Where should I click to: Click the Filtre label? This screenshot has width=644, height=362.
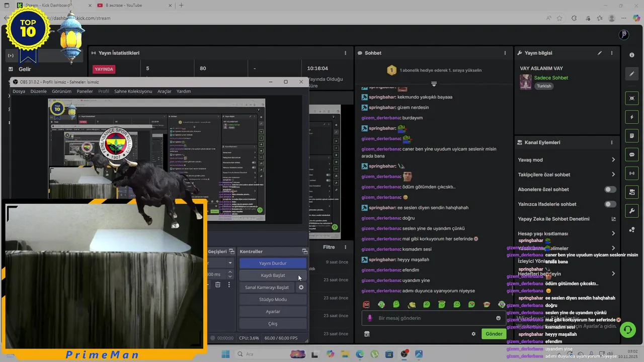(329, 247)
